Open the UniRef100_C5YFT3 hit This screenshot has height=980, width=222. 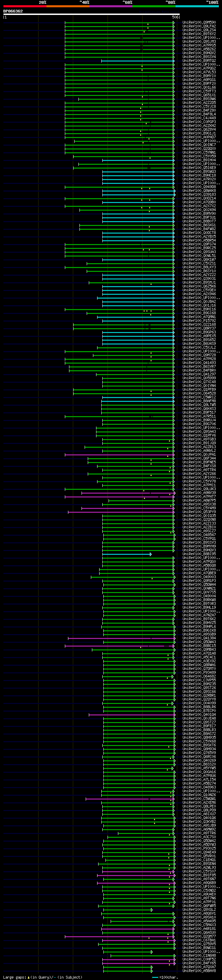click(199, 91)
